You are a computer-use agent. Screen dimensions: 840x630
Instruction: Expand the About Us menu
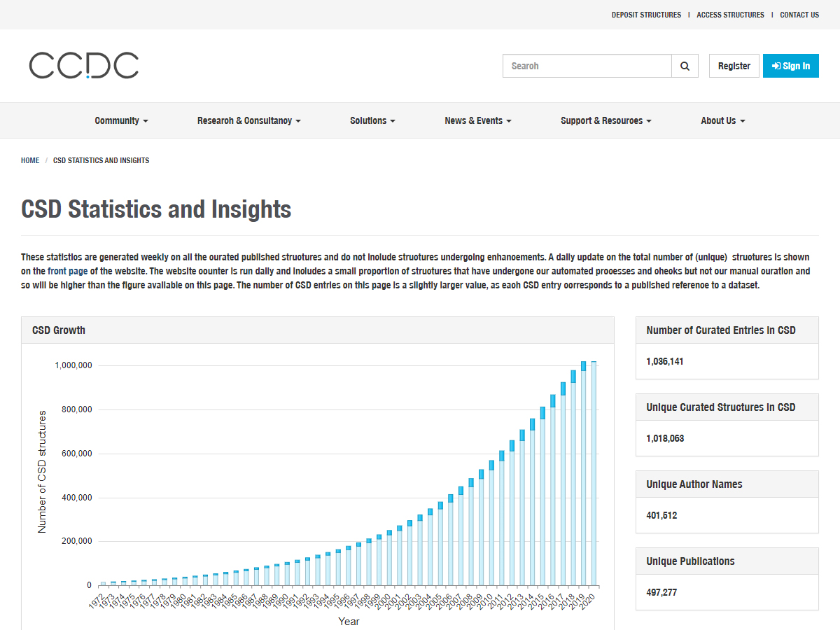click(722, 120)
